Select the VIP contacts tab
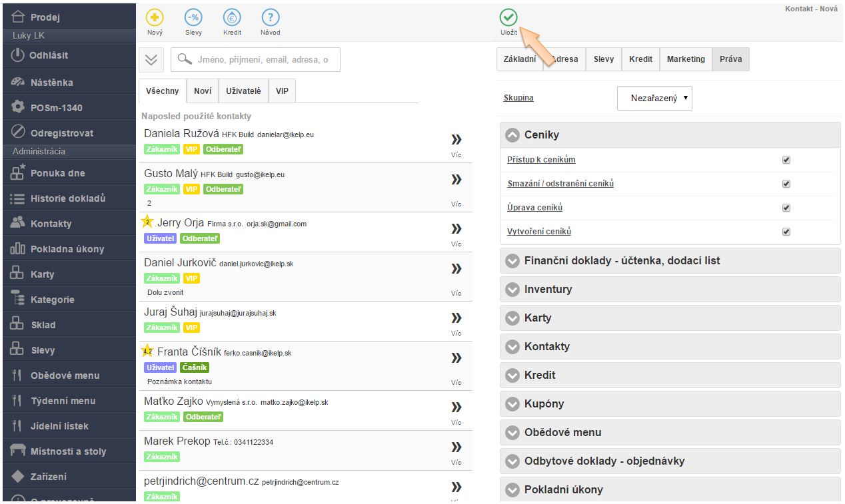 coord(282,91)
